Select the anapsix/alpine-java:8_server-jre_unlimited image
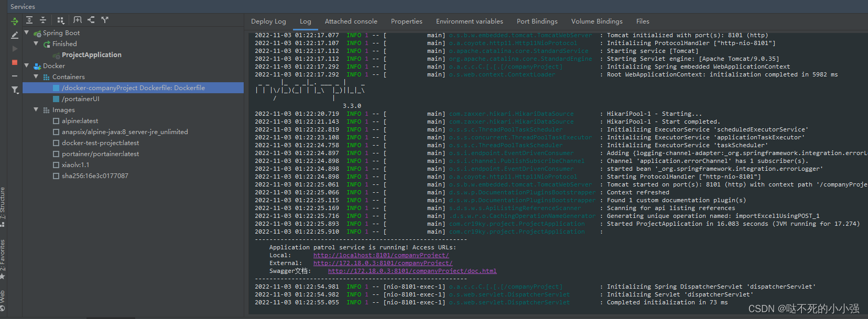 [x=125, y=132]
